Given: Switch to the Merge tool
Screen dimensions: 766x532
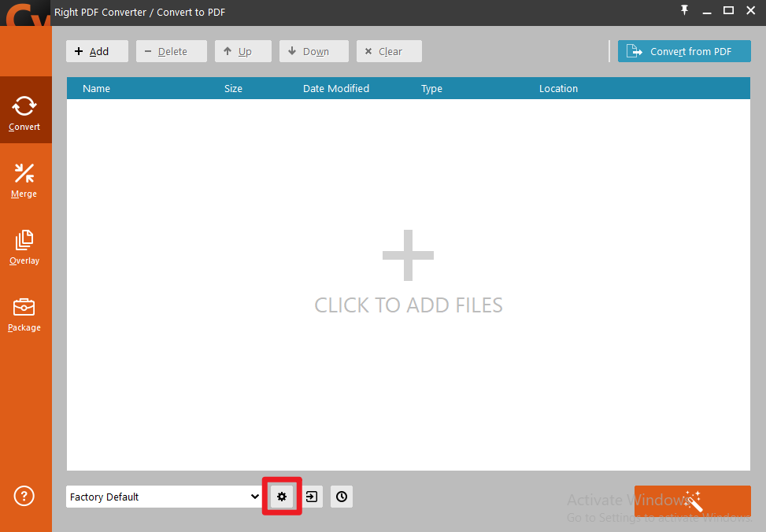Looking at the screenshot, I should pyautogui.click(x=24, y=181).
